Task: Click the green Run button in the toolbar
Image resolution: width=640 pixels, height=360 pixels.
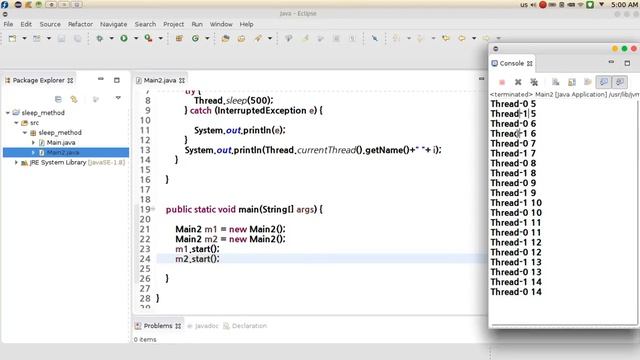Action: 124,38
